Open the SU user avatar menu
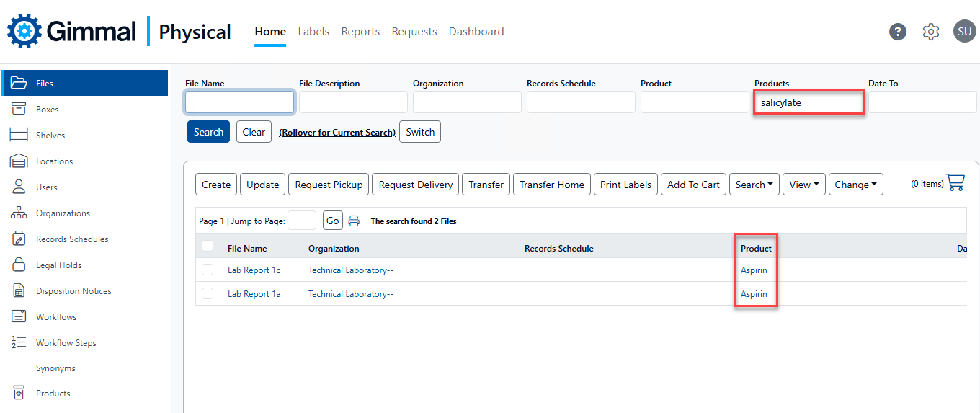This screenshot has width=980, height=413. click(x=964, y=32)
